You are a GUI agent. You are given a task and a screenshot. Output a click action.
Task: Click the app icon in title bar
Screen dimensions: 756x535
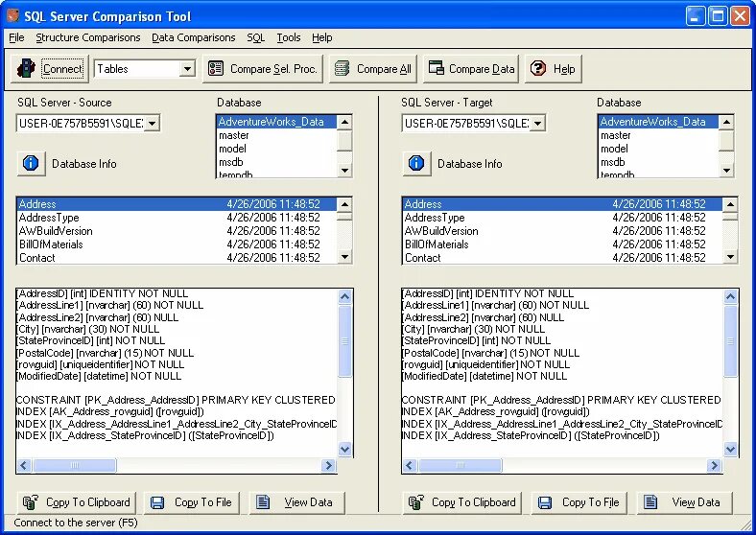tap(13, 15)
